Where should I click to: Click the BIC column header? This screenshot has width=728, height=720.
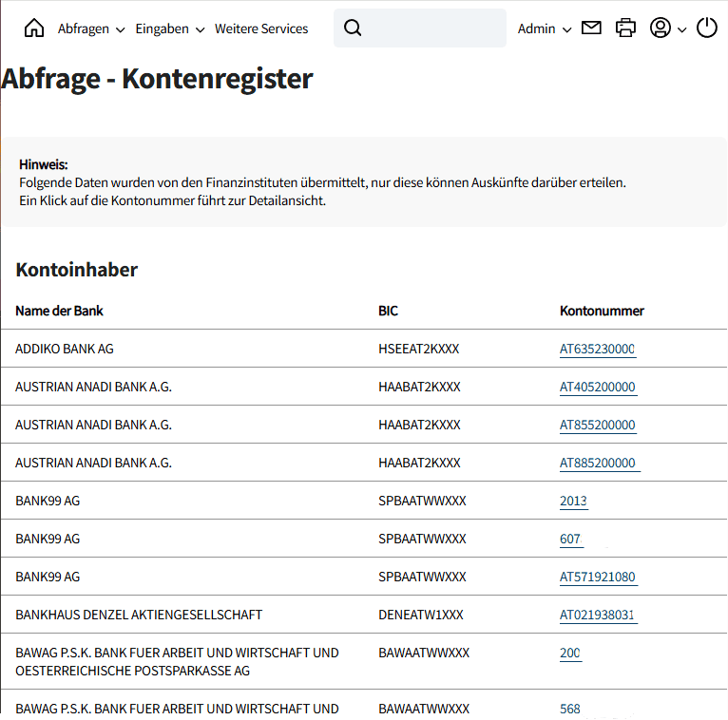click(388, 311)
